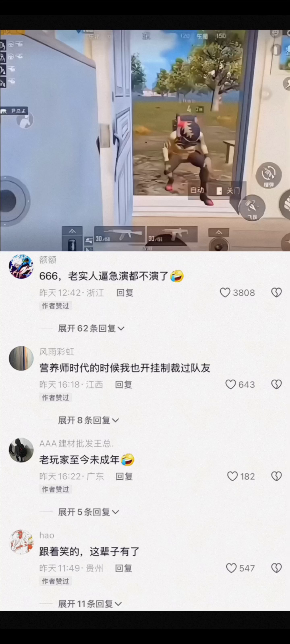Tap the game joystick control
The image size is (290, 644).
point(11,201)
